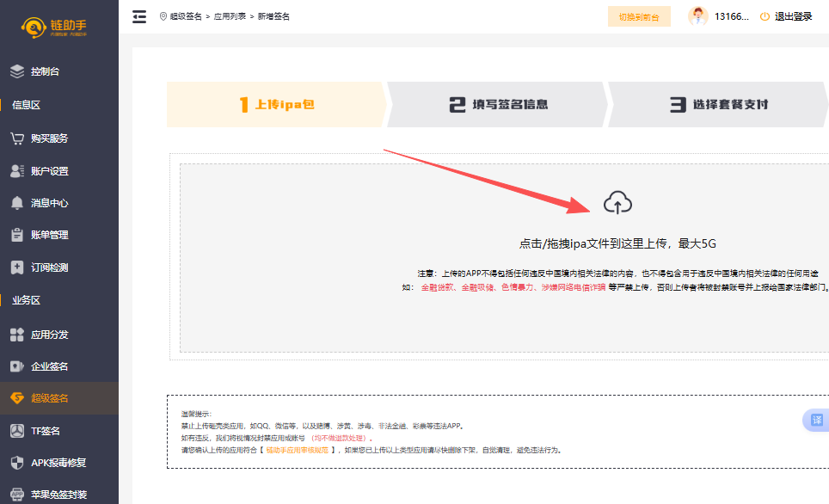Click 应用列表 in the breadcrumb
Viewport: 829px width, 504px height.
click(230, 16)
